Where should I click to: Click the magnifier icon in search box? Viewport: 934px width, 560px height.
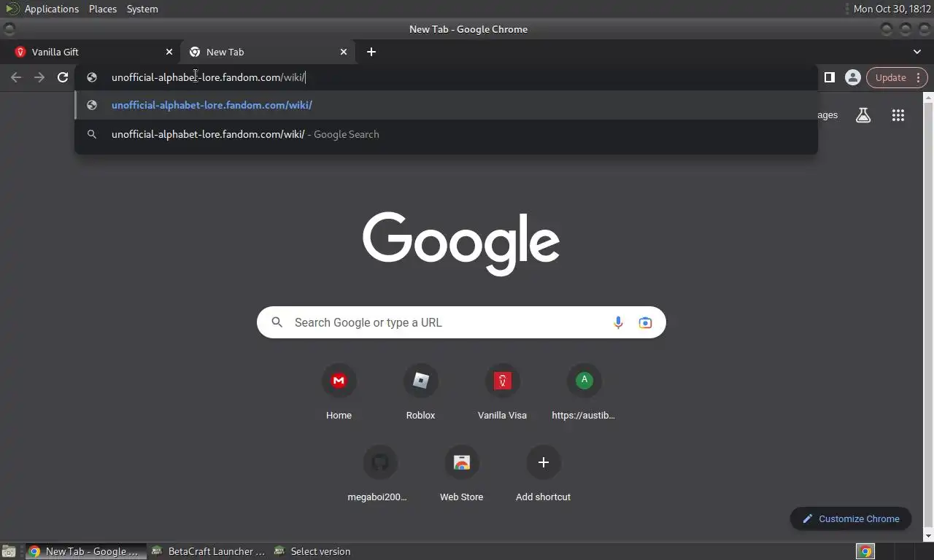tap(277, 322)
